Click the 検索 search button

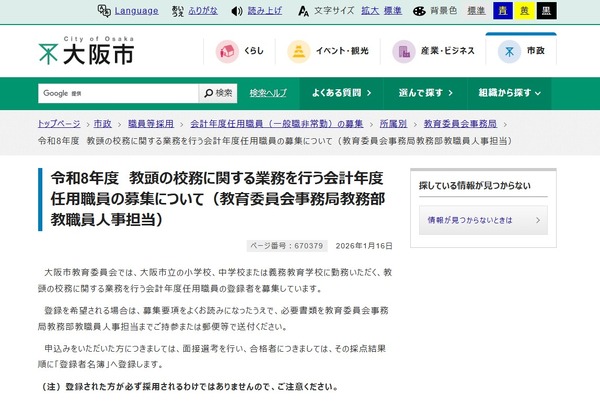click(218, 93)
